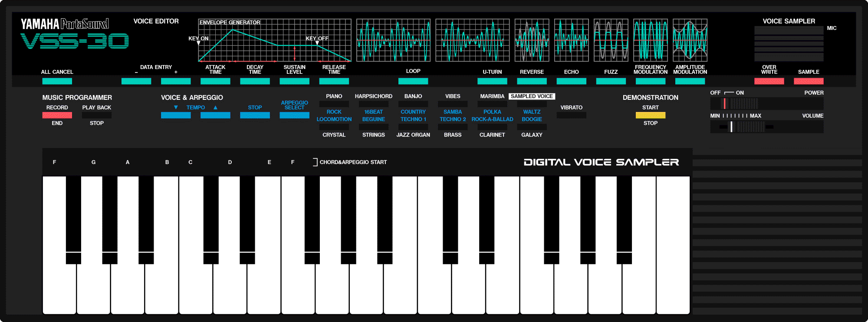
Task: Select the CRYSTAL / LOCOMOTION voice button
Action: [334, 127]
